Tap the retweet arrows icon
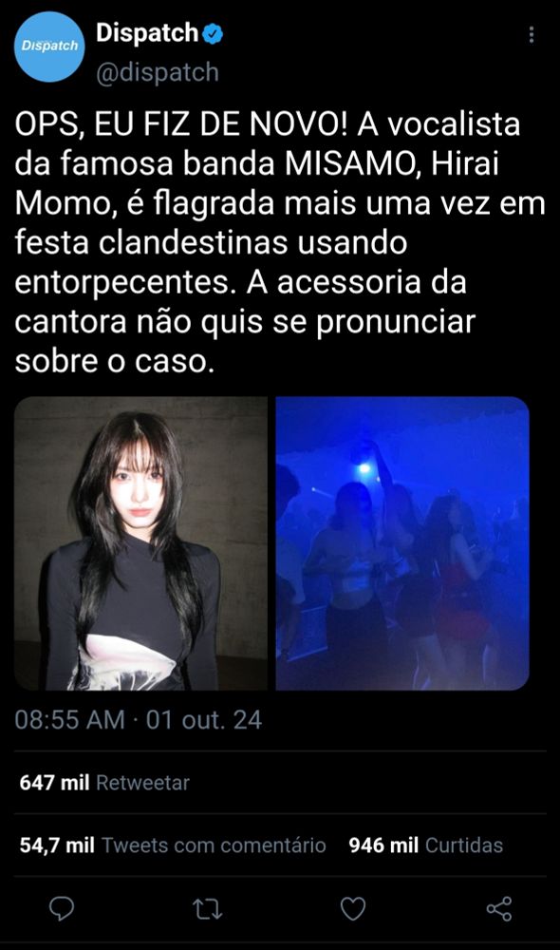The width and height of the screenshot is (560, 950). tap(207, 909)
